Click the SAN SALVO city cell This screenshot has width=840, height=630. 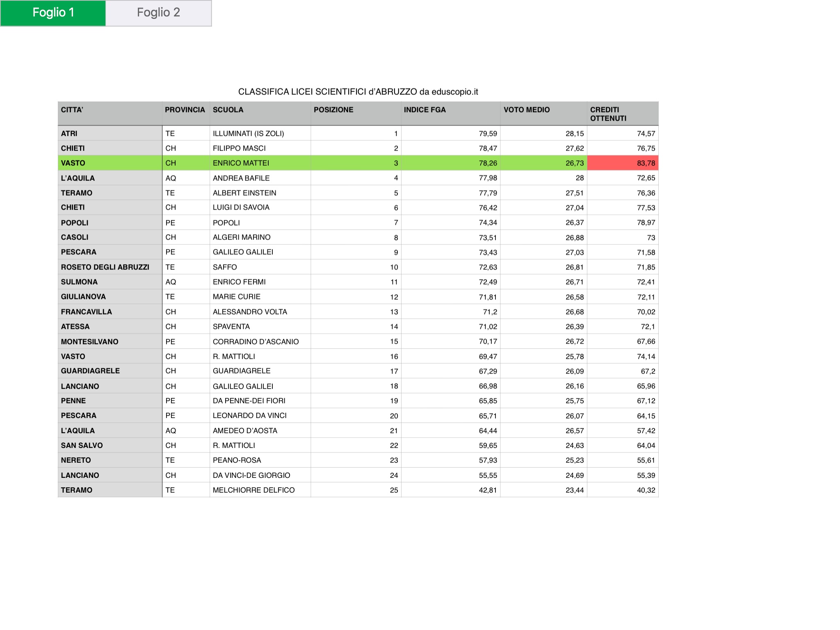pyautogui.click(x=110, y=445)
